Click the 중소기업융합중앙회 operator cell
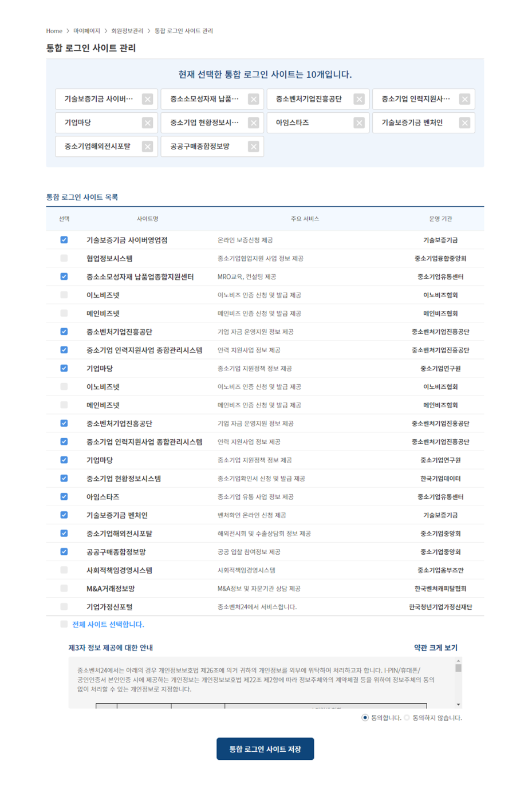Image resolution: width=532 pixels, height=793 pixels. coord(440,258)
